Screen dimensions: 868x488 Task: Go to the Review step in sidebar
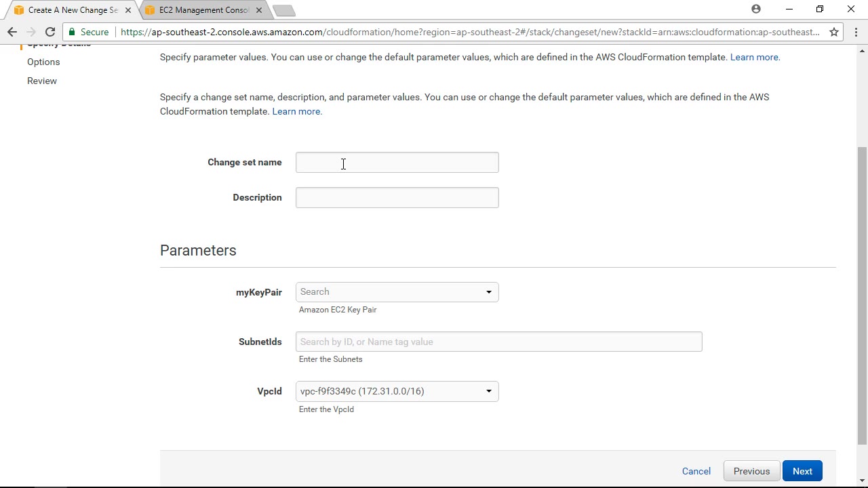(42, 81)
